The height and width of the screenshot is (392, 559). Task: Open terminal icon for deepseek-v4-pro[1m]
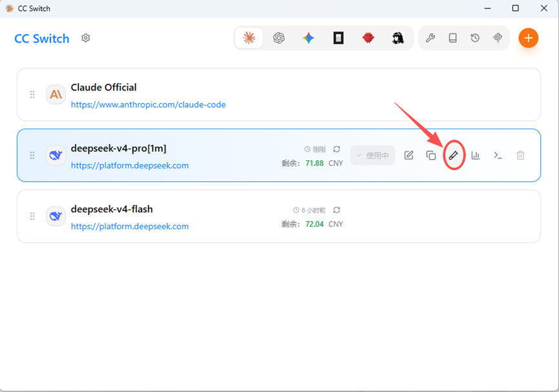click(x=498, y=156)
